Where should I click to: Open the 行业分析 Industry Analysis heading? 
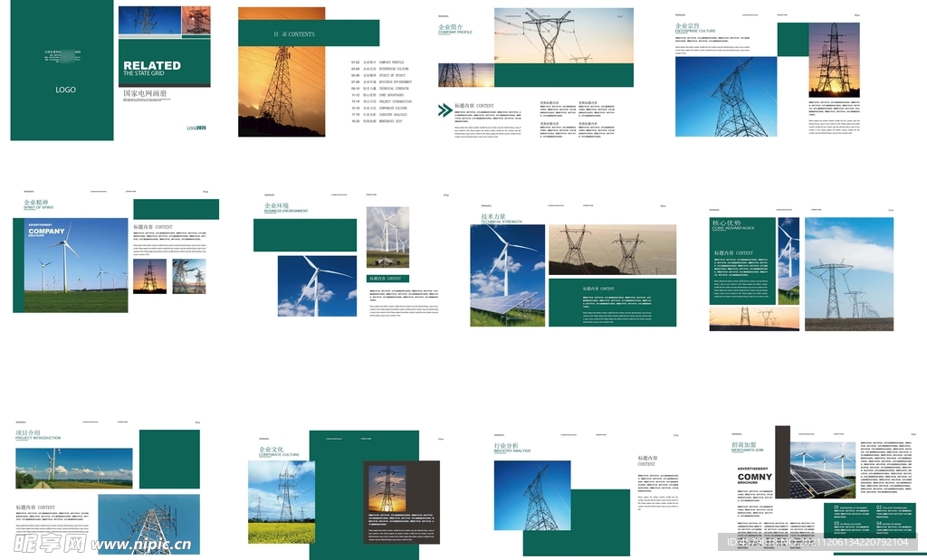(x=511, y=447)
